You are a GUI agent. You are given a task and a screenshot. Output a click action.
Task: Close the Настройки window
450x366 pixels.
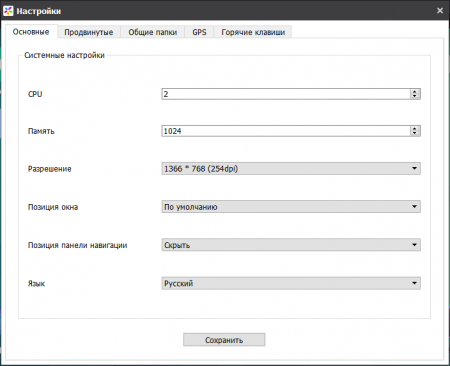click(x=440, y=11)
